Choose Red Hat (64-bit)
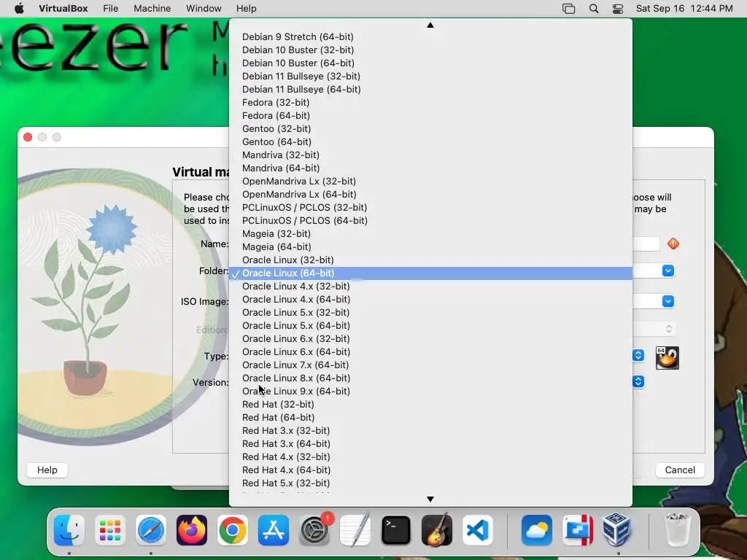 click(430, 418)
